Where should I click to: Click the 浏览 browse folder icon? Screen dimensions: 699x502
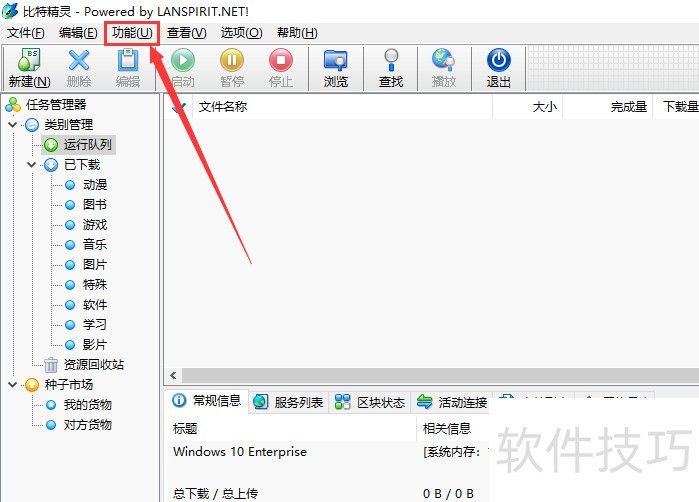335,60
